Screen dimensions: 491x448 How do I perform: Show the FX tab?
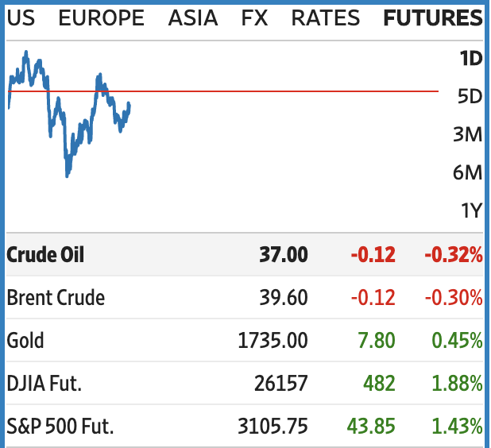click(254, 17)
